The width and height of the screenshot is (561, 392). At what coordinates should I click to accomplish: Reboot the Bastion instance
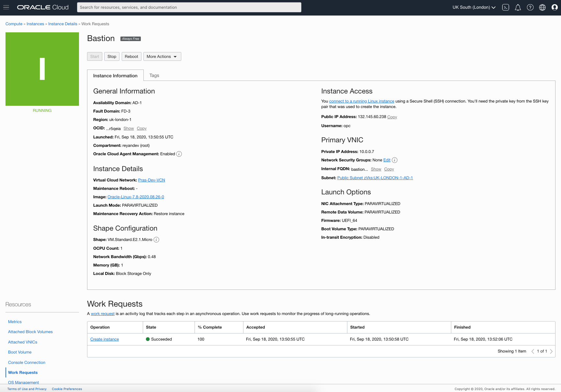(x=131, y=57)
